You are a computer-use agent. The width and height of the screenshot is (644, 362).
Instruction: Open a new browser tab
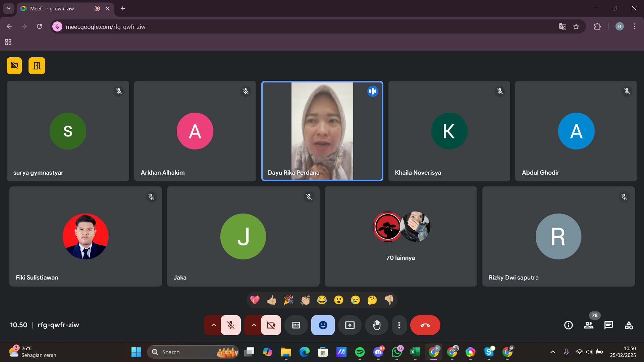coord(123,9)
